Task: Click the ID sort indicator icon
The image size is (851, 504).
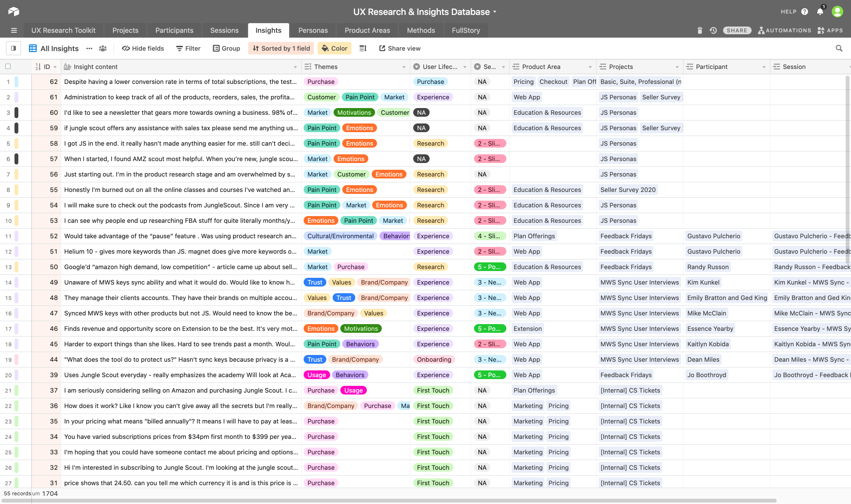Action: [x=38, y=67]
